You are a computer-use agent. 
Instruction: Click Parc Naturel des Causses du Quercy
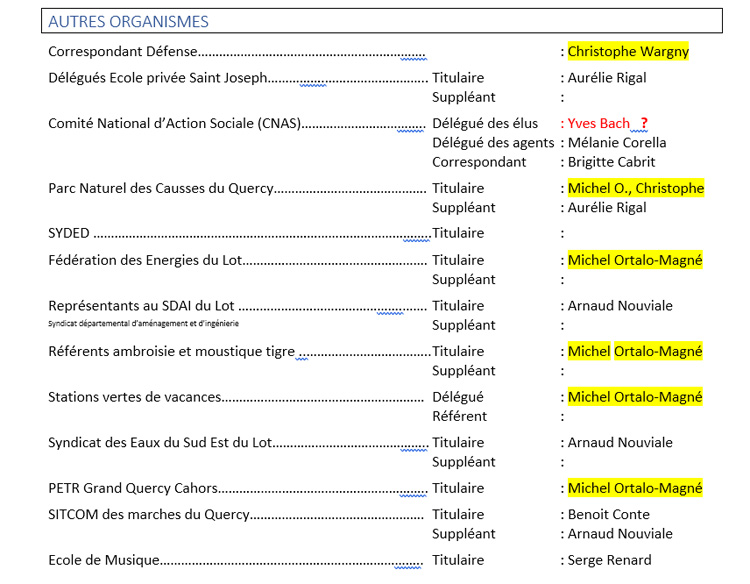tap(161, 188)
